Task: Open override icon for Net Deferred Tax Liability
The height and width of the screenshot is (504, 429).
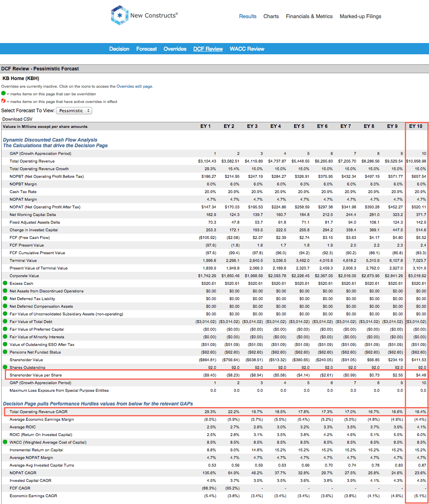Action: coord(5,298)
